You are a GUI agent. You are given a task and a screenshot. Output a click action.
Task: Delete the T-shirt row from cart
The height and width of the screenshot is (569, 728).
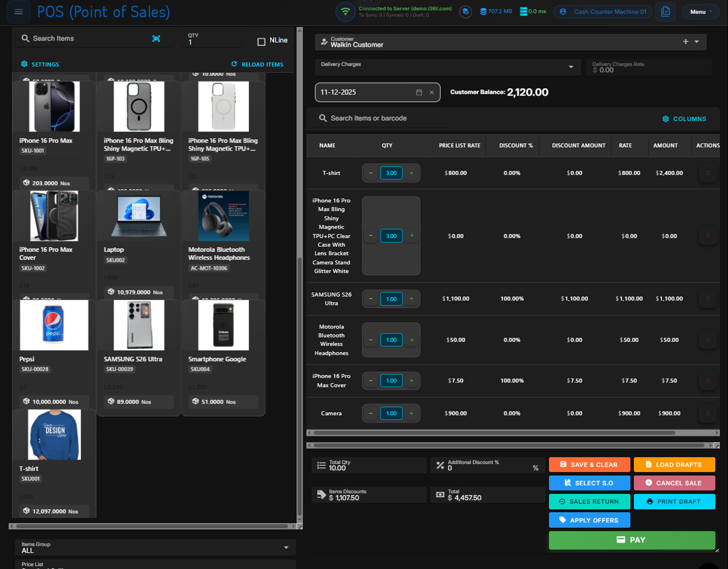tap(707, 173)
